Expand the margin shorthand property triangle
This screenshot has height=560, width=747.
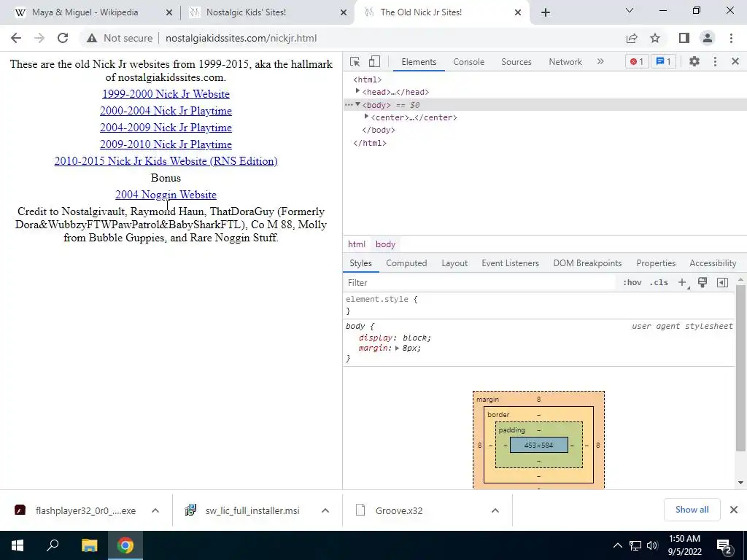[x=397, y=348]
